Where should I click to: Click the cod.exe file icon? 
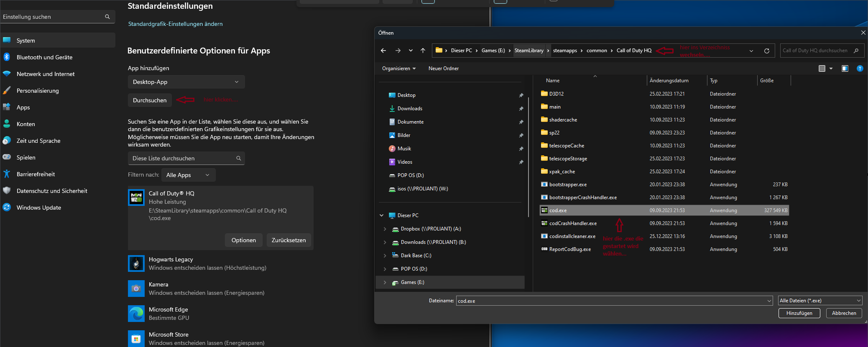[544, 210]
